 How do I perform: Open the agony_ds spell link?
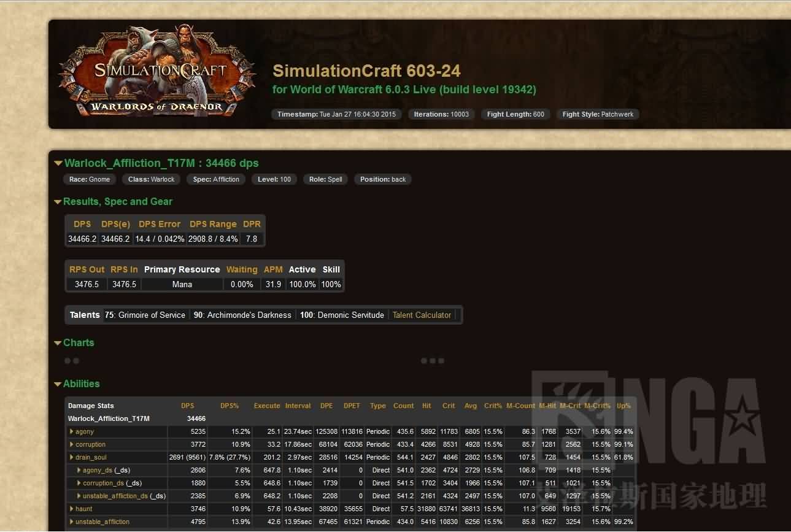(x=98, y=471)
